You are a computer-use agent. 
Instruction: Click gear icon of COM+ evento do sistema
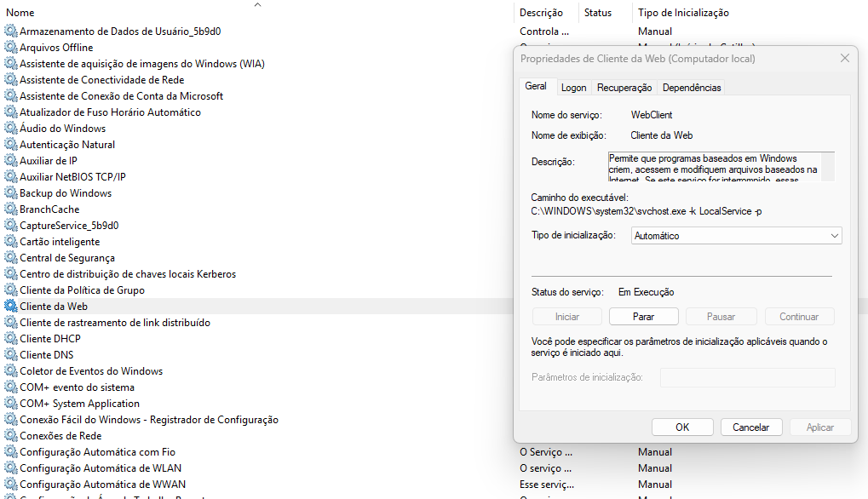[10, 387]
